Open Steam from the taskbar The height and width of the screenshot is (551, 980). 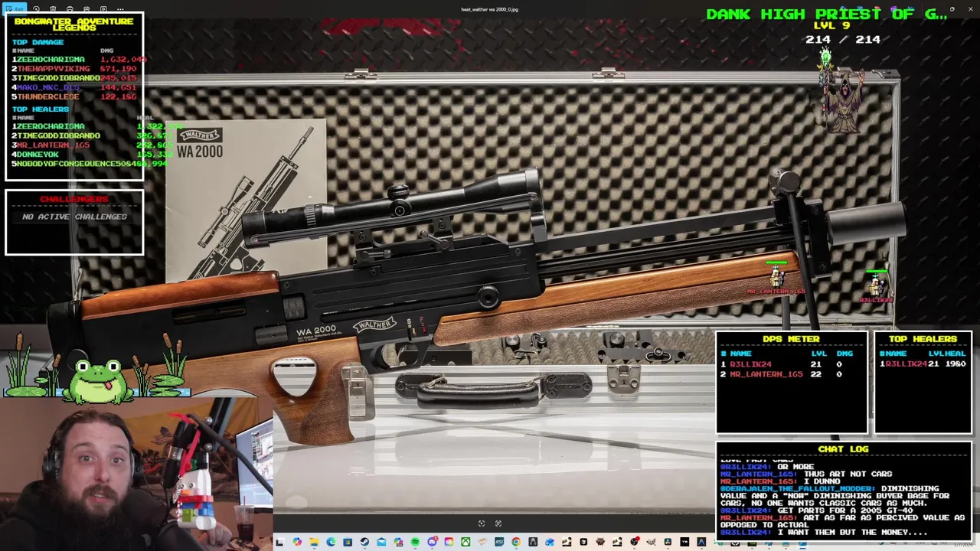pos(364,543)
